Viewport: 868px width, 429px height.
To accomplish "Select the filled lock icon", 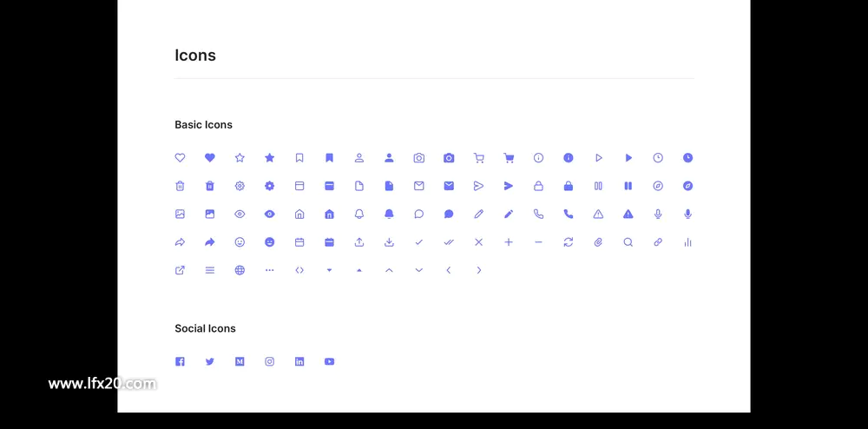I will click(x=569, y=186).
